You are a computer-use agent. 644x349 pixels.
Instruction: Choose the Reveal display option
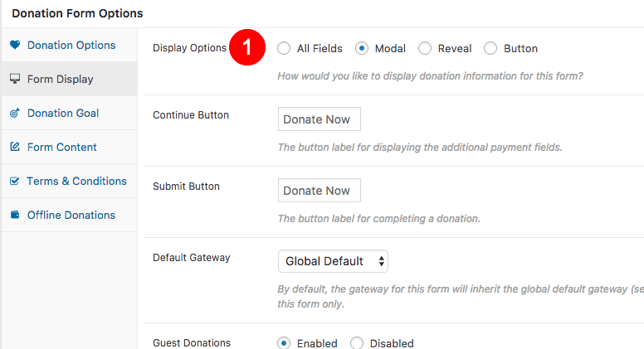point(425,48)
